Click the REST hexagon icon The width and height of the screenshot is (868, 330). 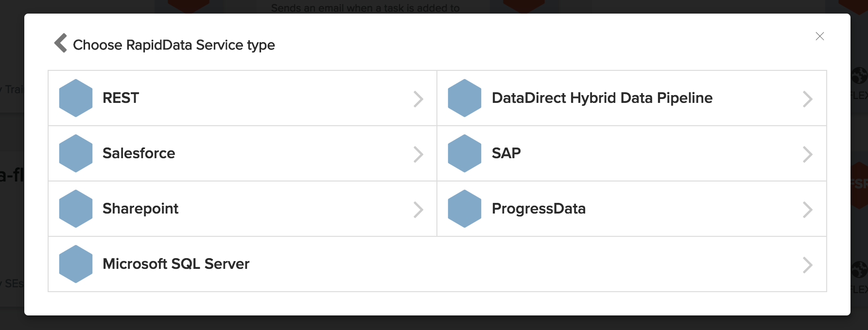76,98
